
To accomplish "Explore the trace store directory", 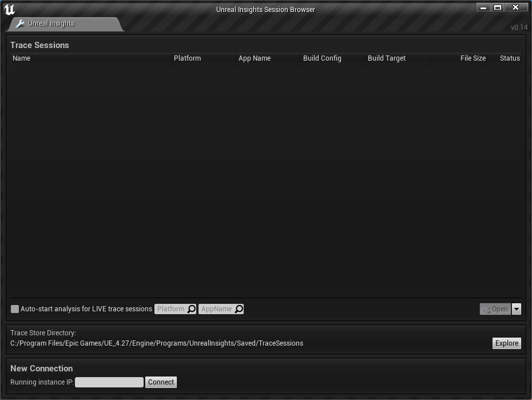I will (x=507, y=343).
